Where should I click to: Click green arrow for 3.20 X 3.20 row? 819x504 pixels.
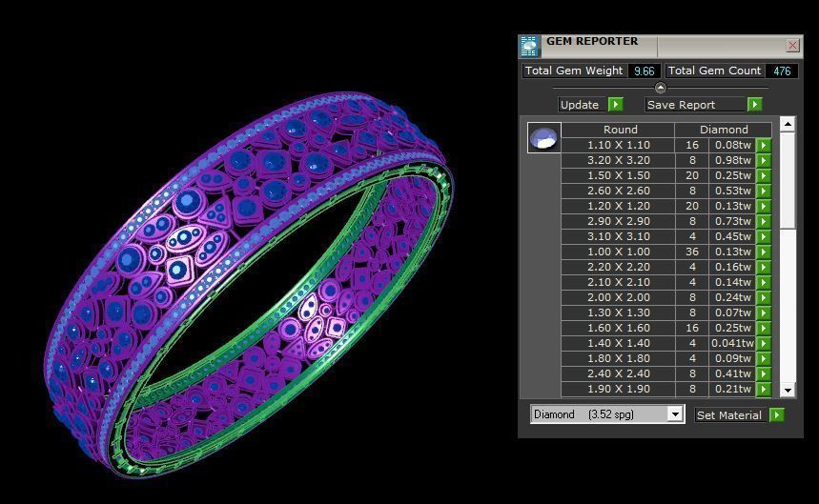tap(764, 160)
